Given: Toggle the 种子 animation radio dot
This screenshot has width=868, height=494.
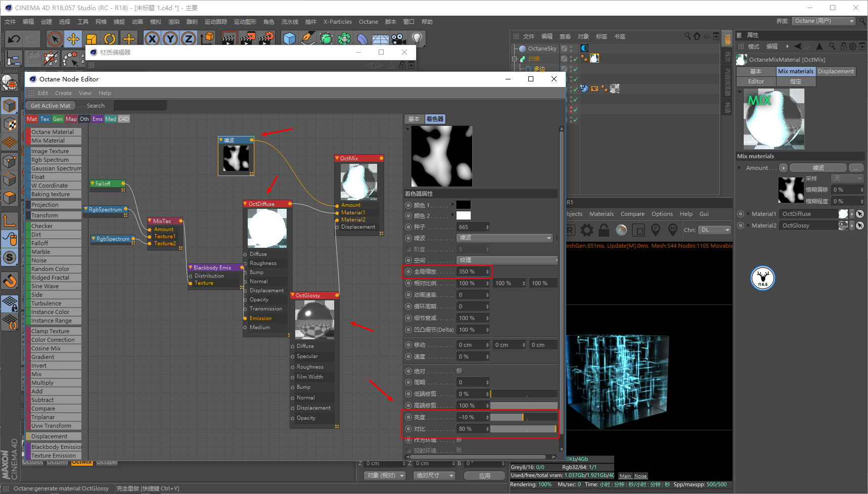Looking at the screenshot, I should [409, 227].
